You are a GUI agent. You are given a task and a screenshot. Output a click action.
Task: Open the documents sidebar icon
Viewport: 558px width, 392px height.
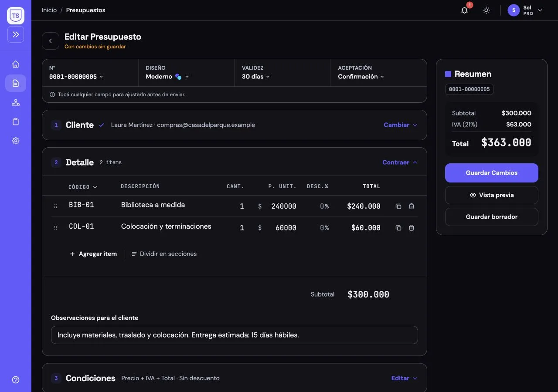pyautogui.click(x=16, y=83)
